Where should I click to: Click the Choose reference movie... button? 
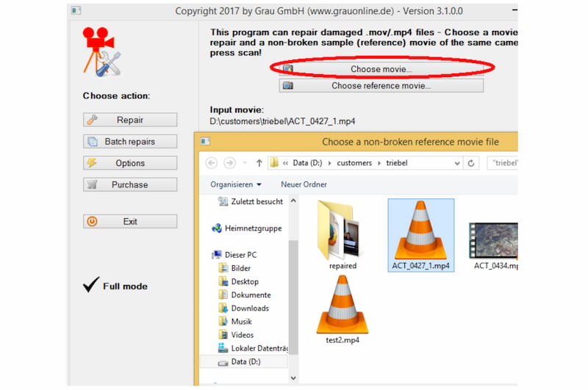point(381,86)
